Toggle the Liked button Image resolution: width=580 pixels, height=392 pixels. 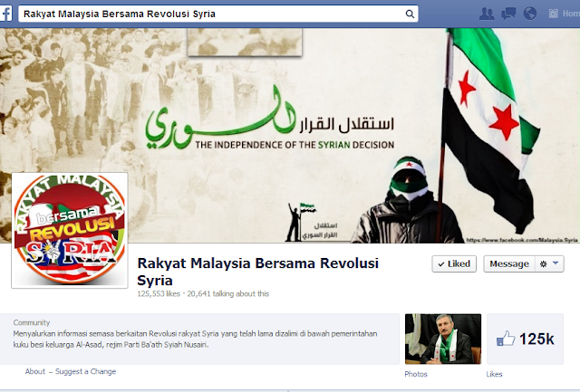[x=454, y=263]
